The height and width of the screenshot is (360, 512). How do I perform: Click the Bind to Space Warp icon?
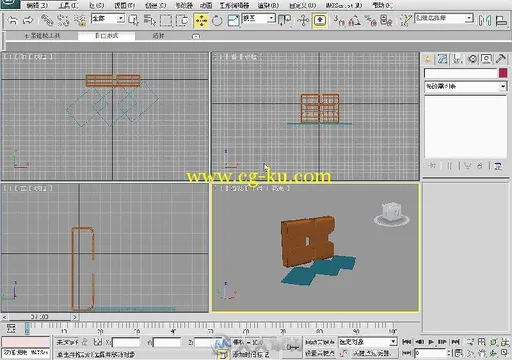pos(80,21)
